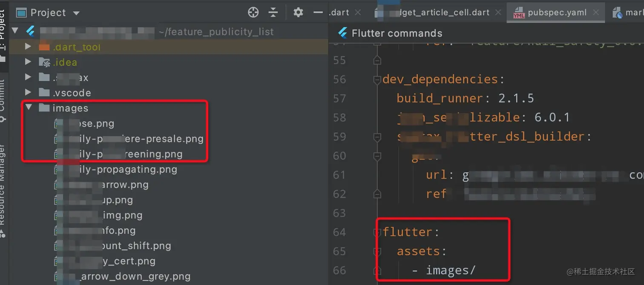Click the collapse all icon in Project panel

273,13
